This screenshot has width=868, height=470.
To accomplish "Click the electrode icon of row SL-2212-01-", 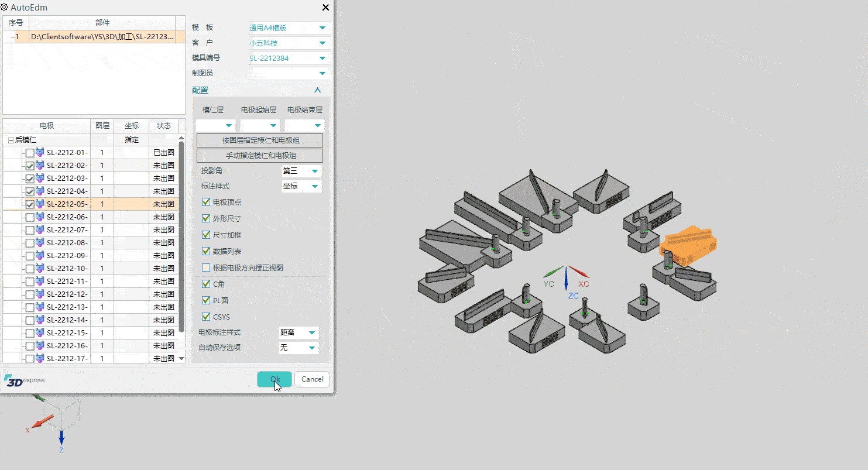I will pos(40,153).
